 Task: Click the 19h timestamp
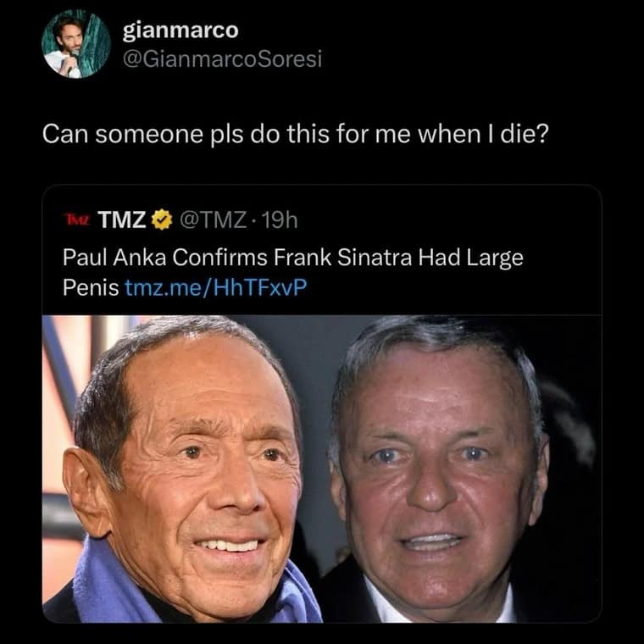click(x=279, y=221)
